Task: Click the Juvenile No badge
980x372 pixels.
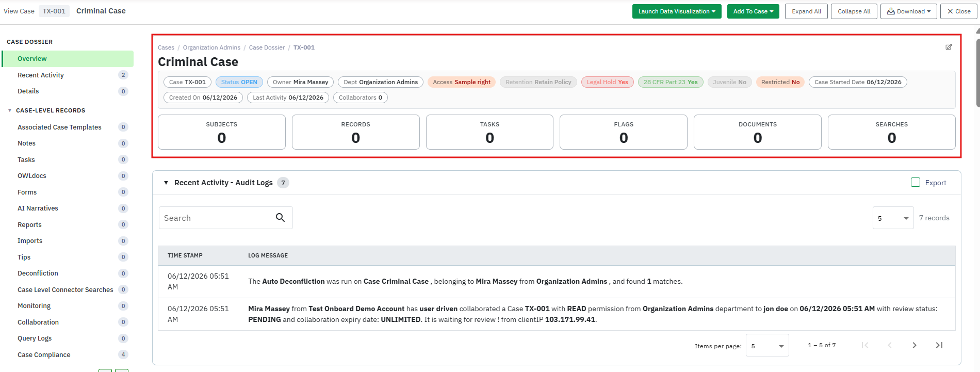Action: click(729, 82)
